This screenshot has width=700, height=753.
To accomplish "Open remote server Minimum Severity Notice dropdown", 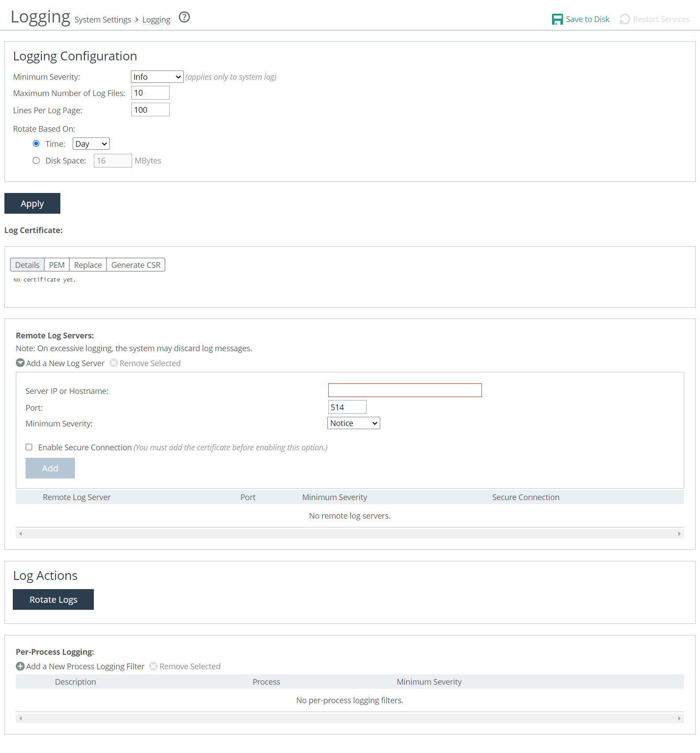I will (x=353, y=423).
